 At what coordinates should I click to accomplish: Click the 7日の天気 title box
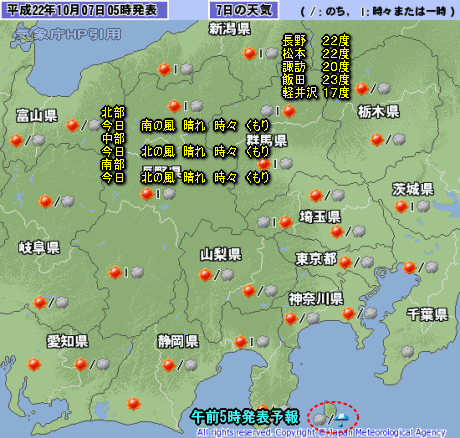244,10
